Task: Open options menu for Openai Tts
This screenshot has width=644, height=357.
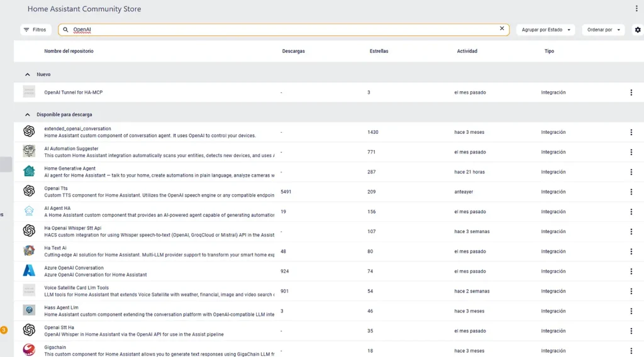Action: 631,192
